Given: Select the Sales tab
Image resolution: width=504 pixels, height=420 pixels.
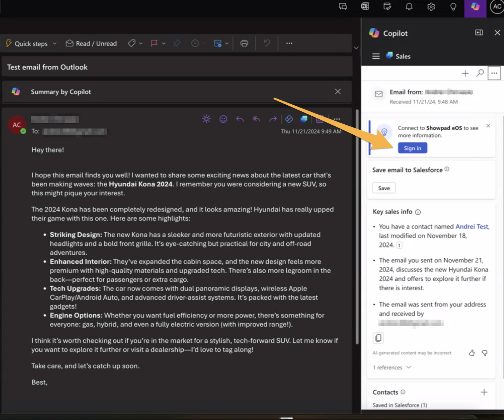Looking at the screenshot, I should point(398,56).
